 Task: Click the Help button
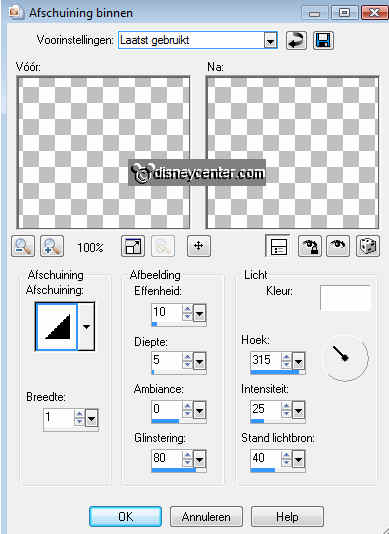click(x=287, y=517)
